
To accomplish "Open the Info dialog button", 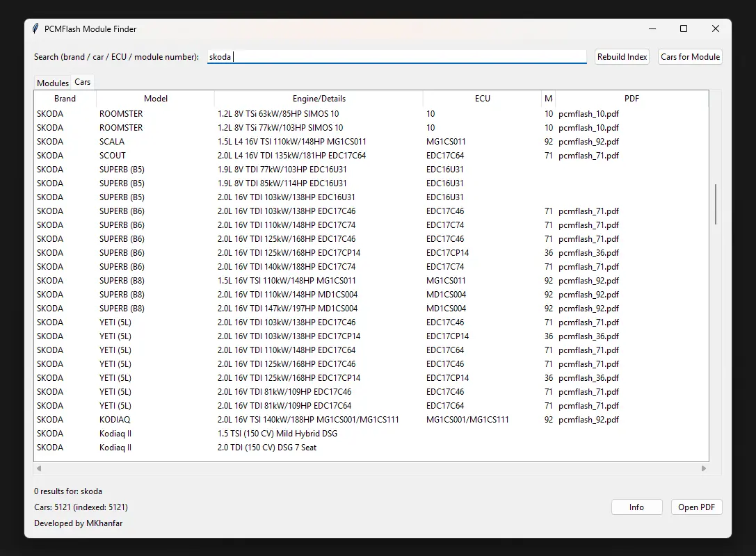I will (636, 507).
